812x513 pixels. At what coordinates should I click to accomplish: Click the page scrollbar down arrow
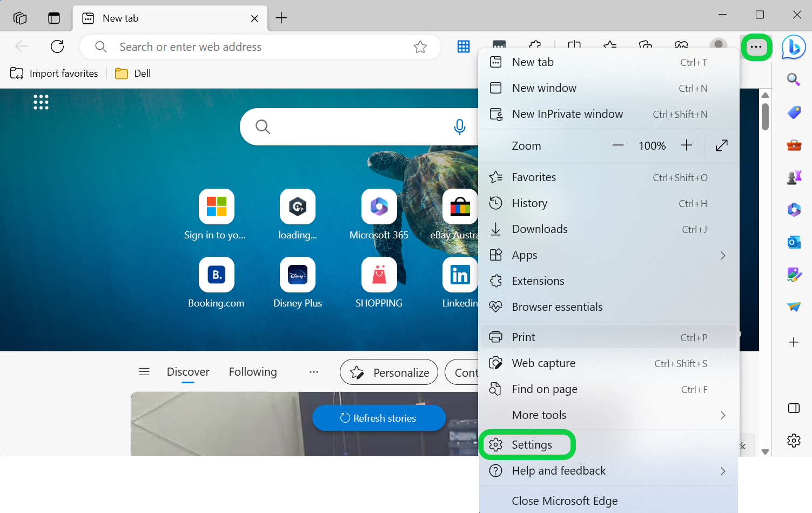[x=765, y=451]
